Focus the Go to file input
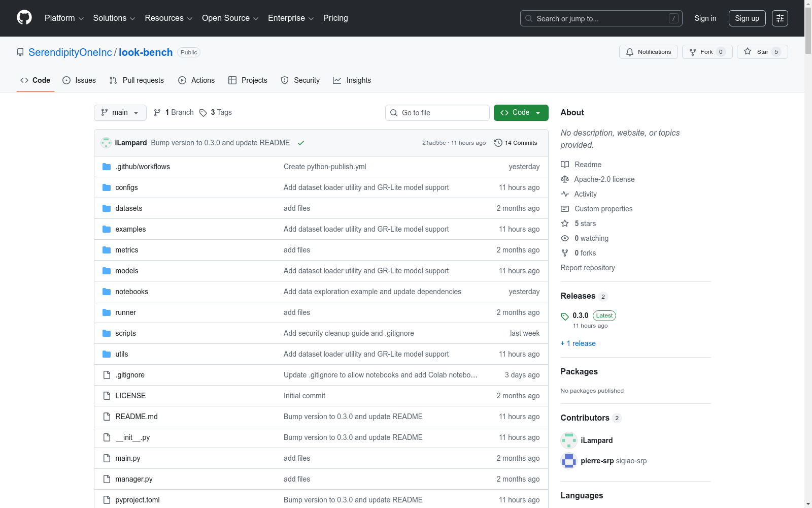The width and height of the screenshot is (812, 508). (x=437, y=113)
